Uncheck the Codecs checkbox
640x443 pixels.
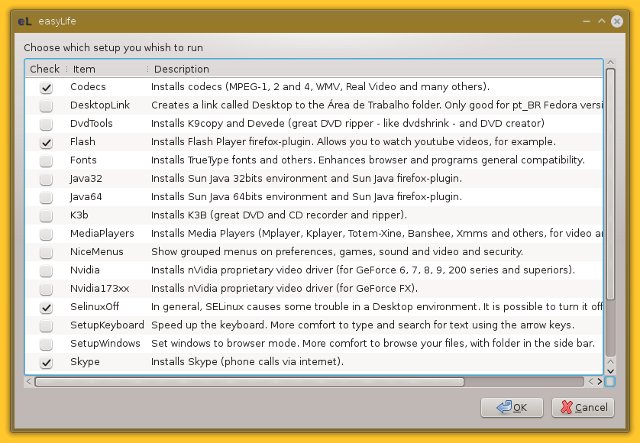point(46,88)
